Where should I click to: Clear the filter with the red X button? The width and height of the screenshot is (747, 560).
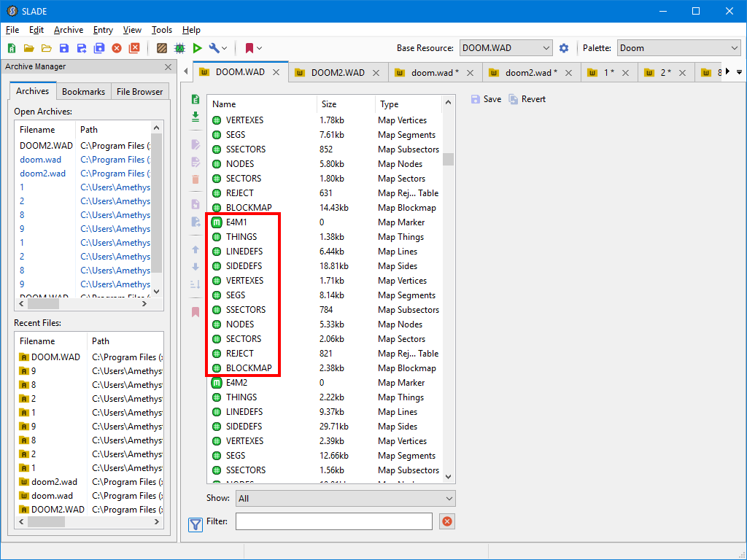click(447, 521)
